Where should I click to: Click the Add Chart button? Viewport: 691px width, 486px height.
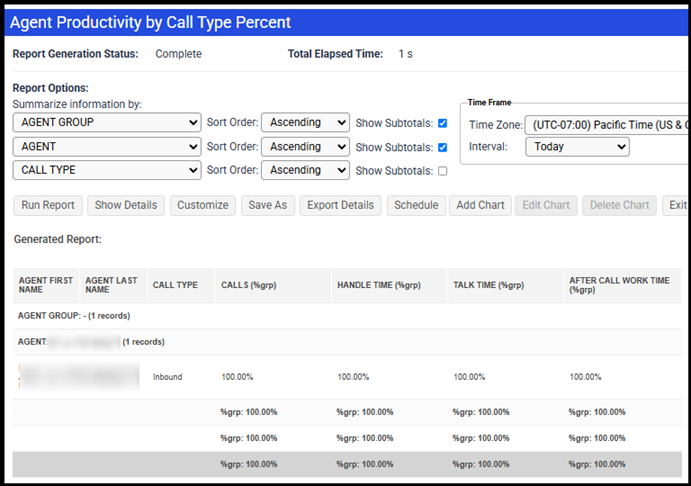click(480, 205)
